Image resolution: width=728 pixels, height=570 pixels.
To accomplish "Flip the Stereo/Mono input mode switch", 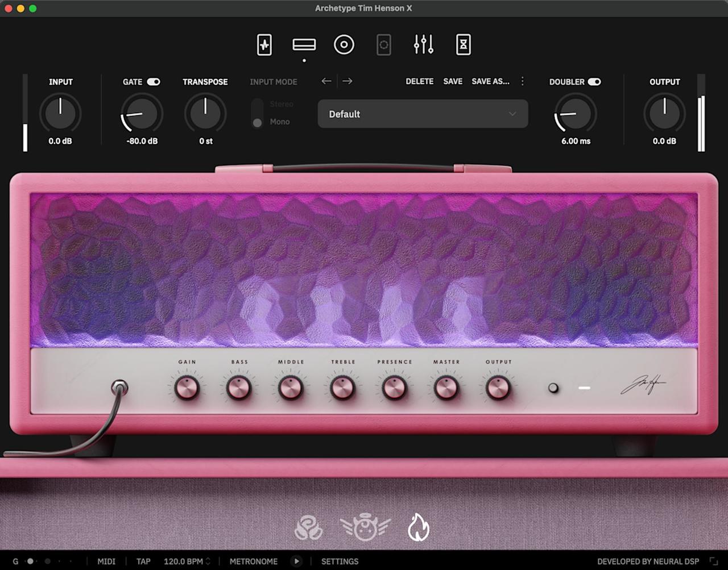I will [x=258, y=113].
